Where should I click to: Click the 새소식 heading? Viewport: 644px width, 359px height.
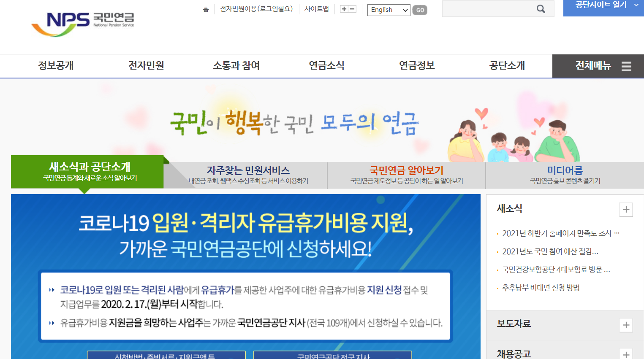coord(510,208)
